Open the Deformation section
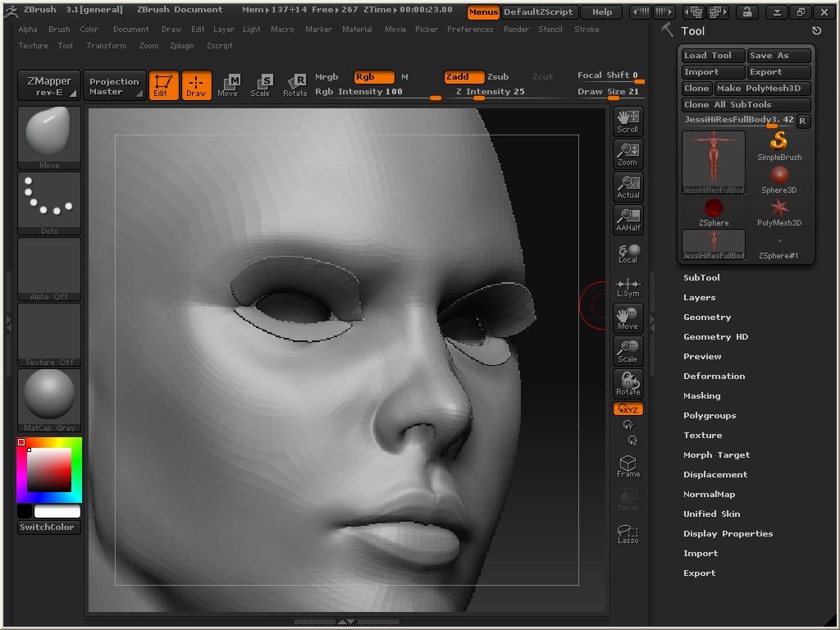The width and height of the screenshot is (840, 630). pyautogui.click(x=714, y=377)
